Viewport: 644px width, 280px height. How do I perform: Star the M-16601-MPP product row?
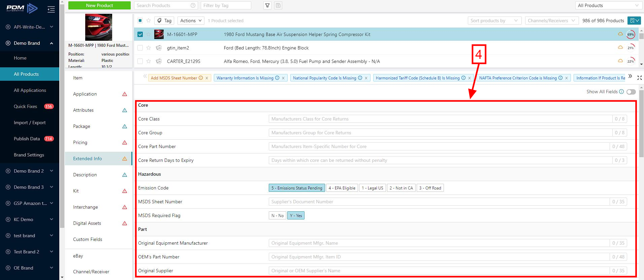149,34
